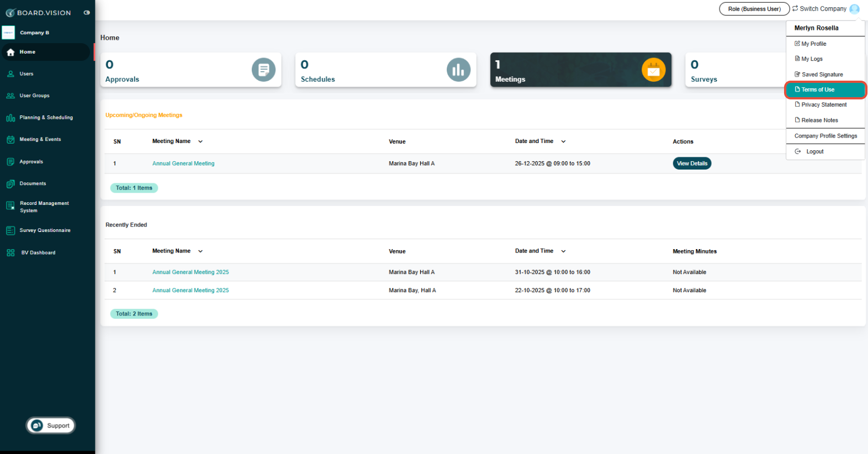Click the Company B logo thumbnail

click(8, 33)
